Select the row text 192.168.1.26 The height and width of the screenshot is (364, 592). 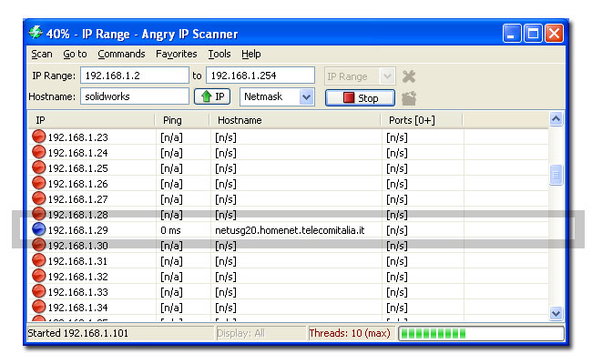[x=77, y=184]
